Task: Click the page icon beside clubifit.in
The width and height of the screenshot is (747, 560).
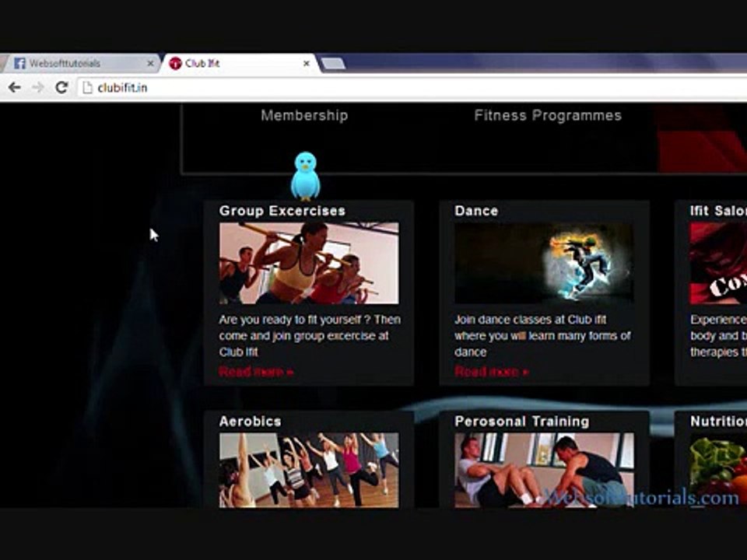Action: coord(87,88)
